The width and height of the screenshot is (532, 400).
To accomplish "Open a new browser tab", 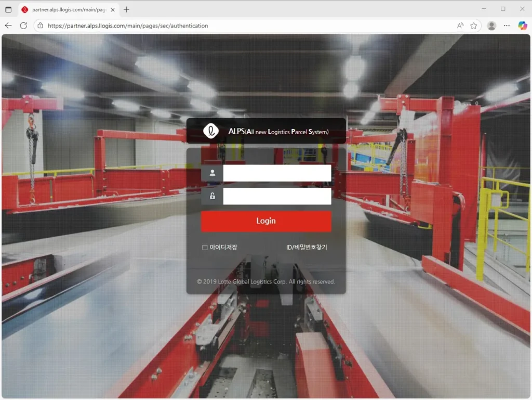I will point(127,9).
